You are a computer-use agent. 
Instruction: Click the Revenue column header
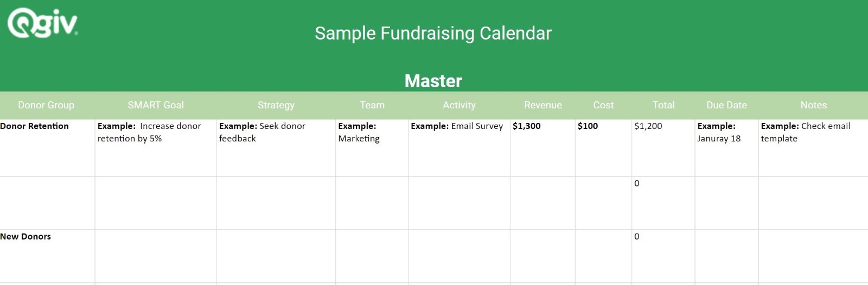(x=543, y=105)
